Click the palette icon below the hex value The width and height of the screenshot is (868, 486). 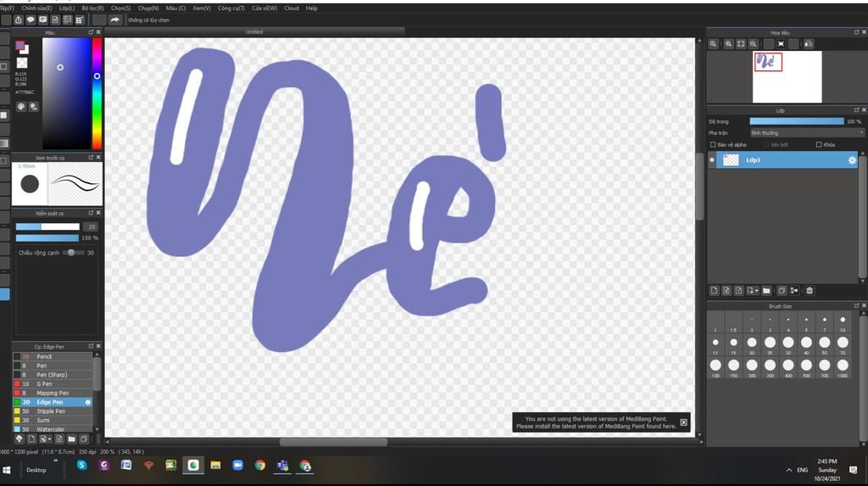pyautogui.click(x=21, y=106)
